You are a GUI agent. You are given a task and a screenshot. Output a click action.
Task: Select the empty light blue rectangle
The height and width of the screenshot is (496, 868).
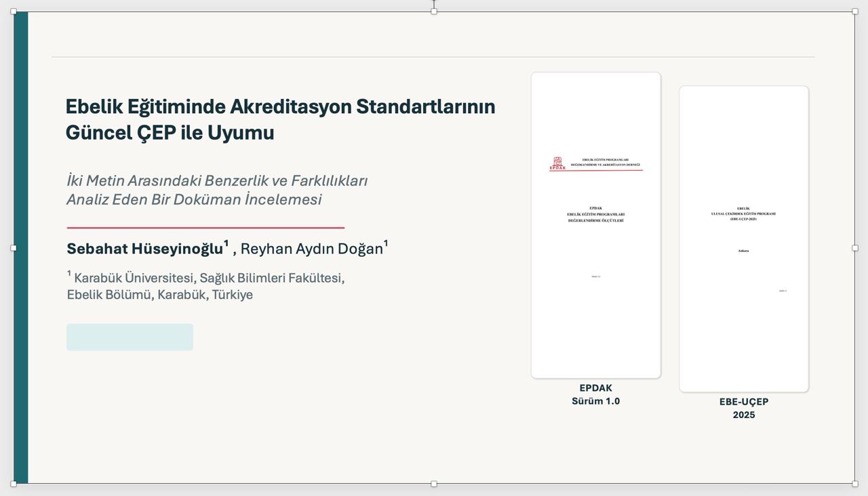pyautogui.click(x=130, y=337)
